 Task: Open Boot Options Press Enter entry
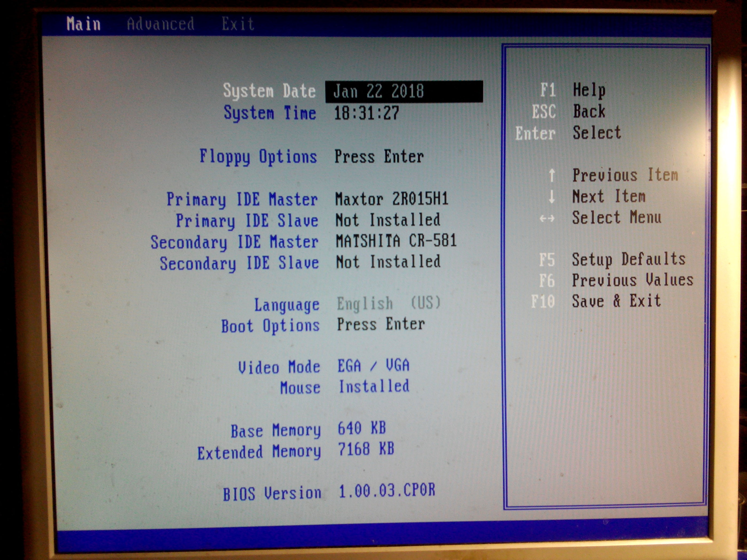381,324
